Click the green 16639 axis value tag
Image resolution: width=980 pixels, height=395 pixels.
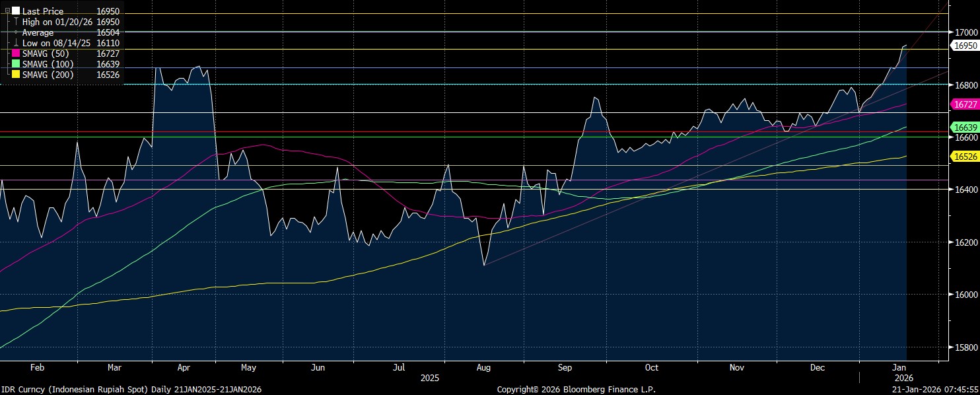[x=963, y=127]
